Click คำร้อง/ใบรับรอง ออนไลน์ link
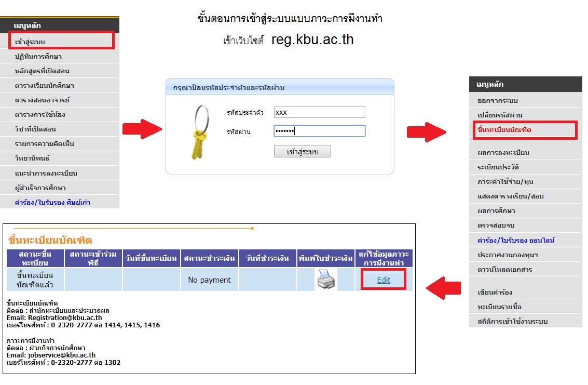 point(516,241)
